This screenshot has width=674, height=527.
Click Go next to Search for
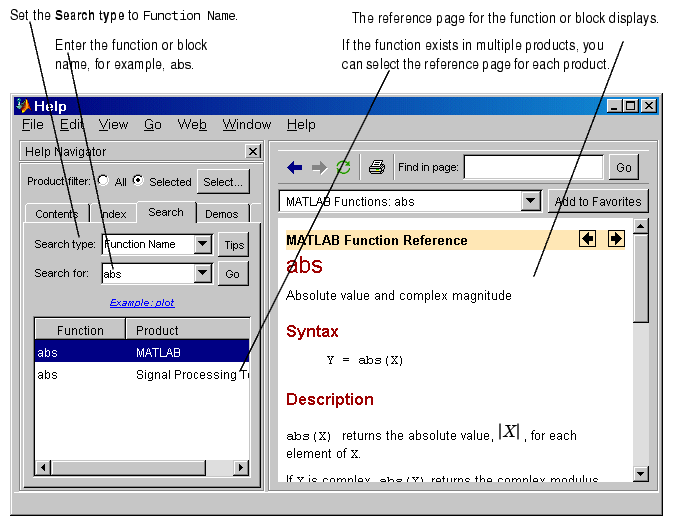(x=233, y=274)
